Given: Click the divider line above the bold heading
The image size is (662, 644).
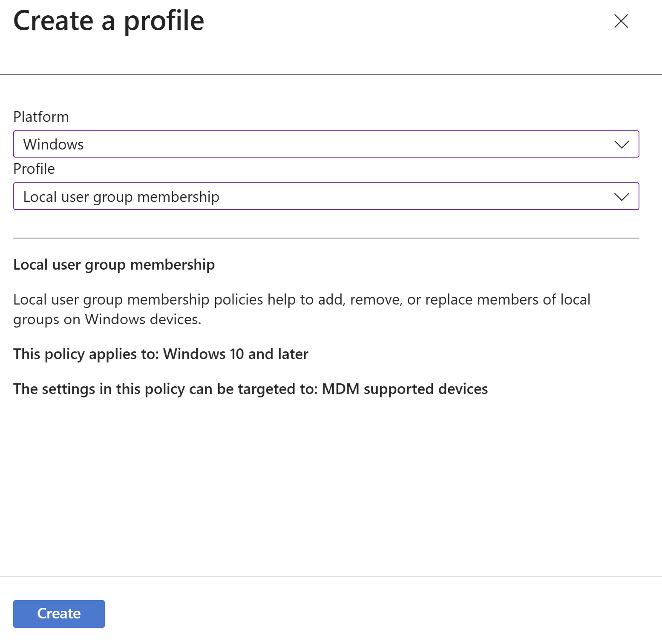Looking at the screenshot, I should coord(326,238).
